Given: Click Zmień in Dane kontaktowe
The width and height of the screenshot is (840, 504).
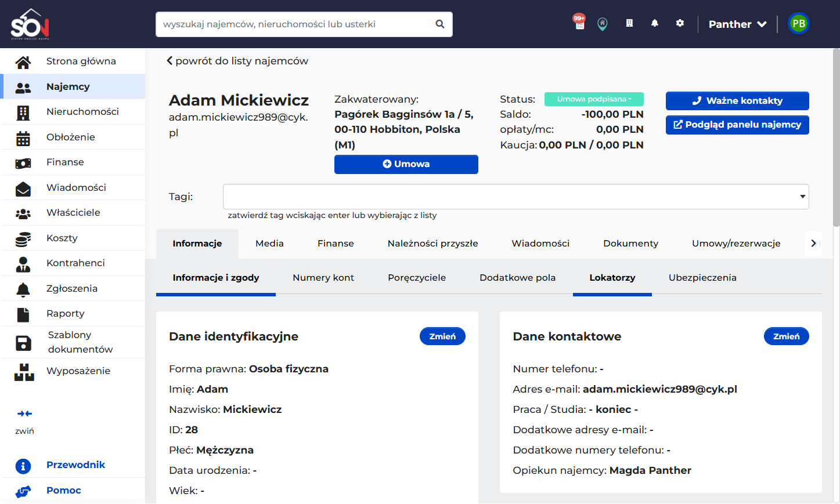Looking at the screenshot, I should point(786,336).
